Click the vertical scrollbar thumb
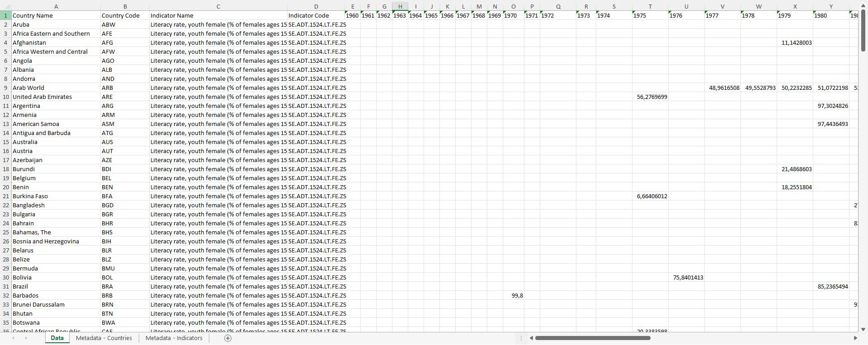This screenshot has width=868, height=345. coord(863,29)
